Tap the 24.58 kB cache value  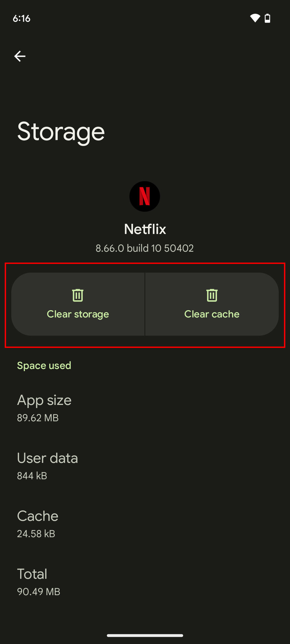pos(36,534)
